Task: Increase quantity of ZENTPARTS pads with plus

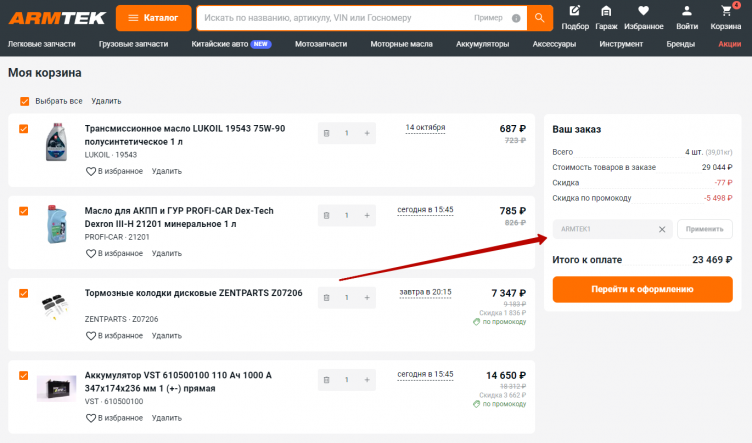Action: pos(367,298)
